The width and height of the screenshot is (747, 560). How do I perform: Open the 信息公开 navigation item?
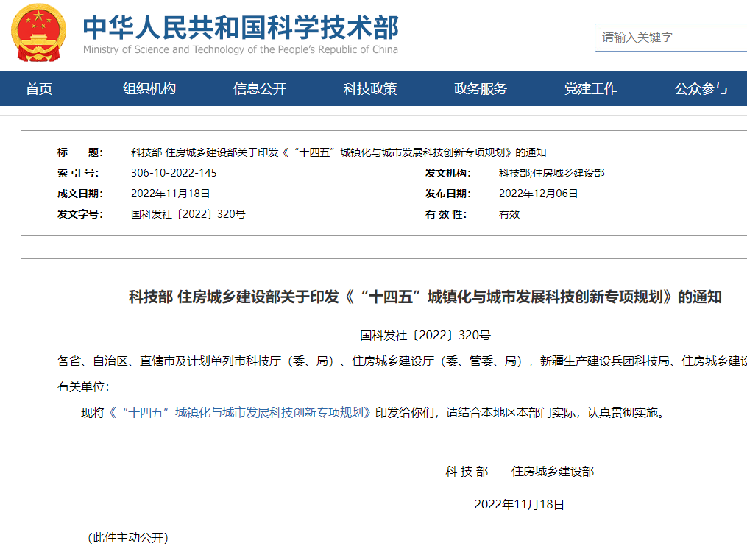tap(260, 88)
